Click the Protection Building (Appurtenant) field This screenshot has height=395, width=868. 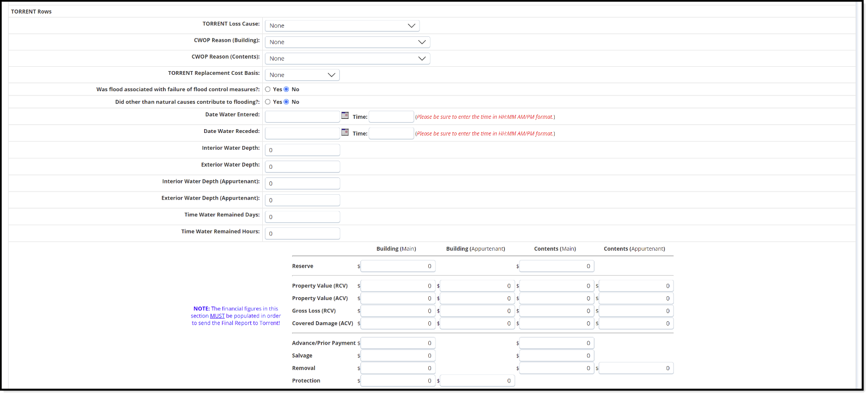[478, 380]
